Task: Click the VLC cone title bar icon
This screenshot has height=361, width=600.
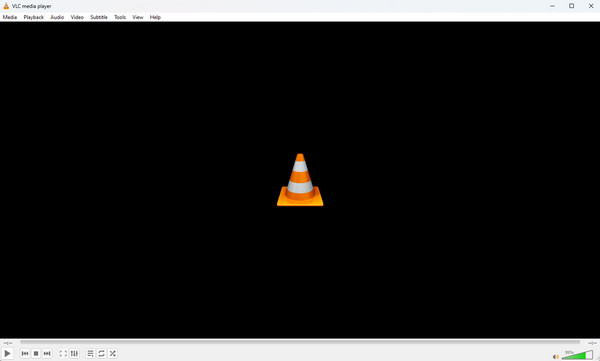Action: [x=6, y=6]
